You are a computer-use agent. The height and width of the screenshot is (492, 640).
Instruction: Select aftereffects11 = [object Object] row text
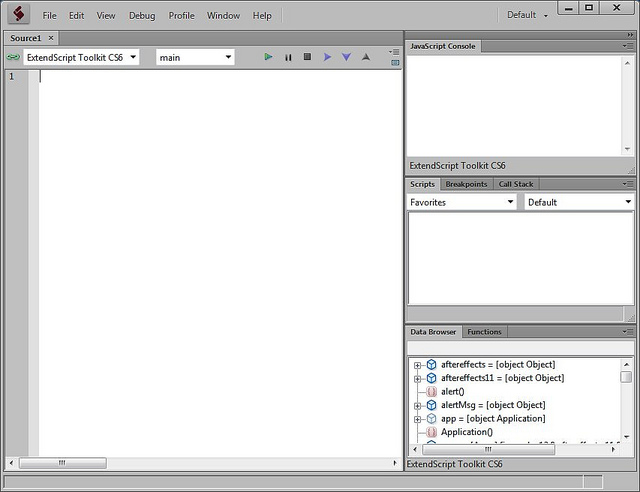[x=502, y=378]
